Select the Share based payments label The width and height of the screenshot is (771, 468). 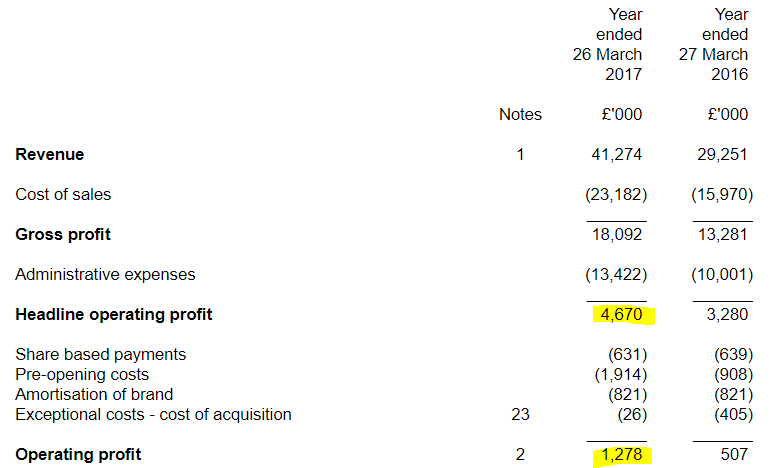100,354
